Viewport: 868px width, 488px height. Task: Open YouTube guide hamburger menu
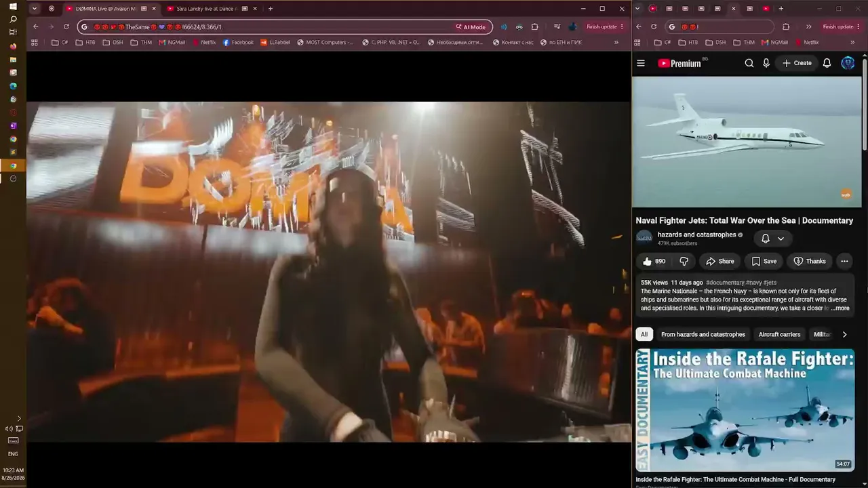tap(641, 63)
